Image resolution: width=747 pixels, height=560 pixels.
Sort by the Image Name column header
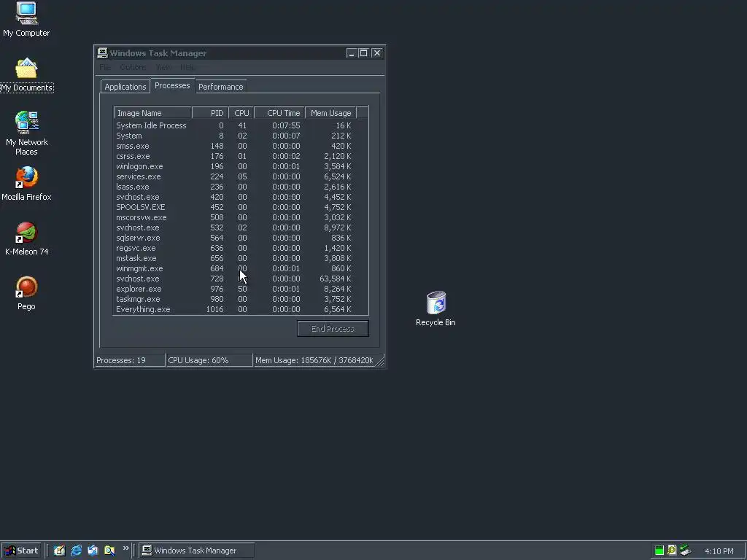(x=152, y=113)
